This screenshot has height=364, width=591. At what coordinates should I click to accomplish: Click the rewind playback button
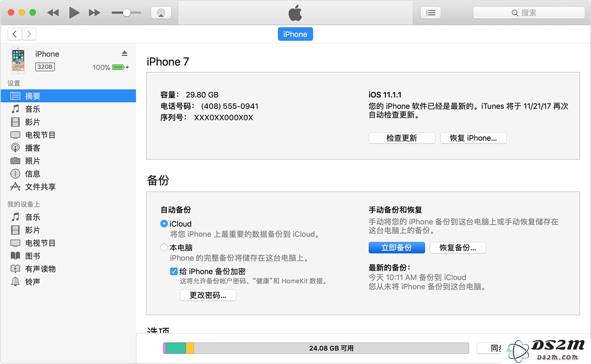53,13
